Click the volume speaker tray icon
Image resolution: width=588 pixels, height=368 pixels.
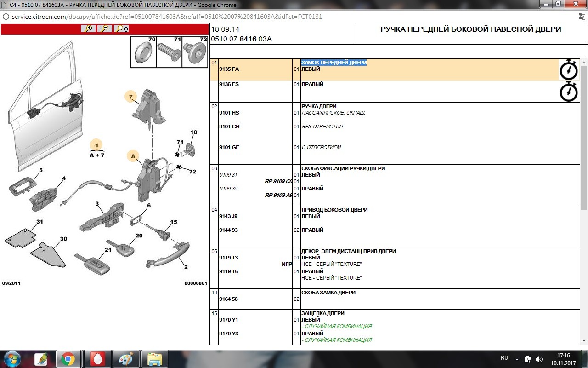pos(539,358)
